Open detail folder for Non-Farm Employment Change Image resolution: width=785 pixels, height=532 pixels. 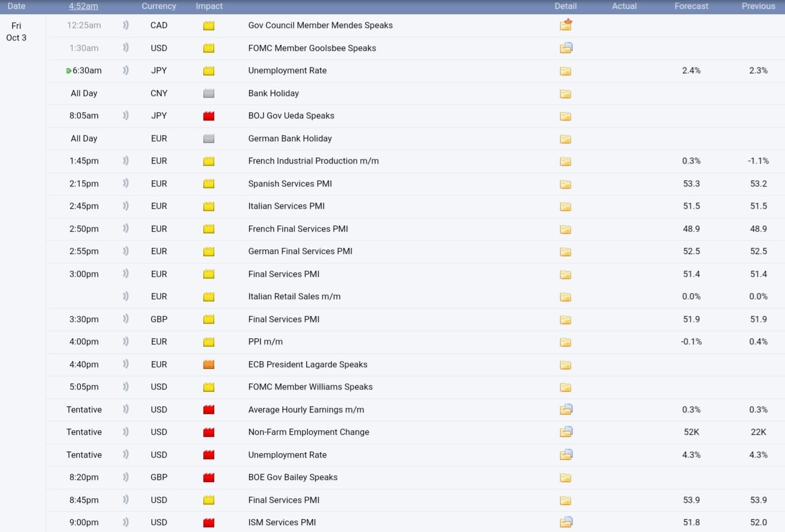coord(566,432)
